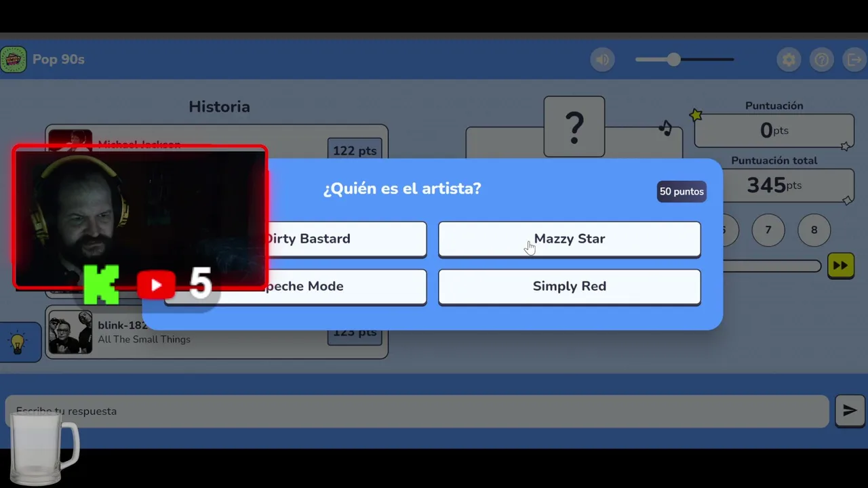Click the yellow star icon by Puntuación

pyautogui.click(x=696, y=115)
